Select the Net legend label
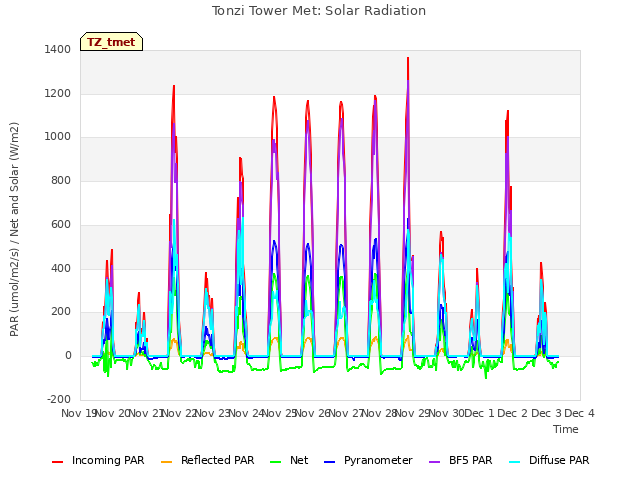 tap(299, 461)
